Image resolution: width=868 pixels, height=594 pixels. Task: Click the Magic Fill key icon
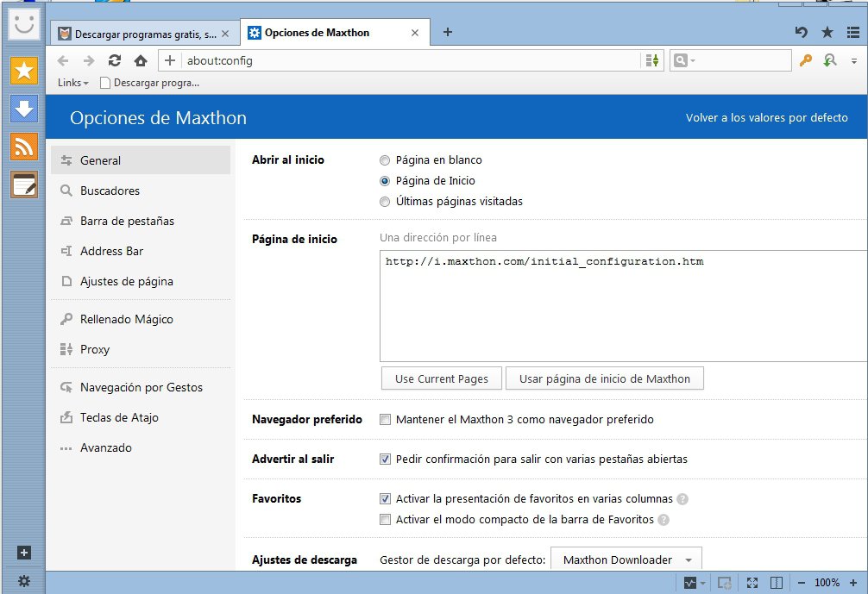click(x=806, y=60)
